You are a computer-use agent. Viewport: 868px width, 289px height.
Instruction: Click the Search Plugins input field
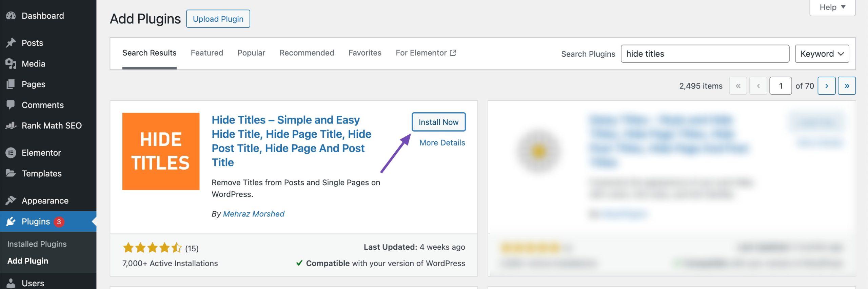[x=705, y=54]
